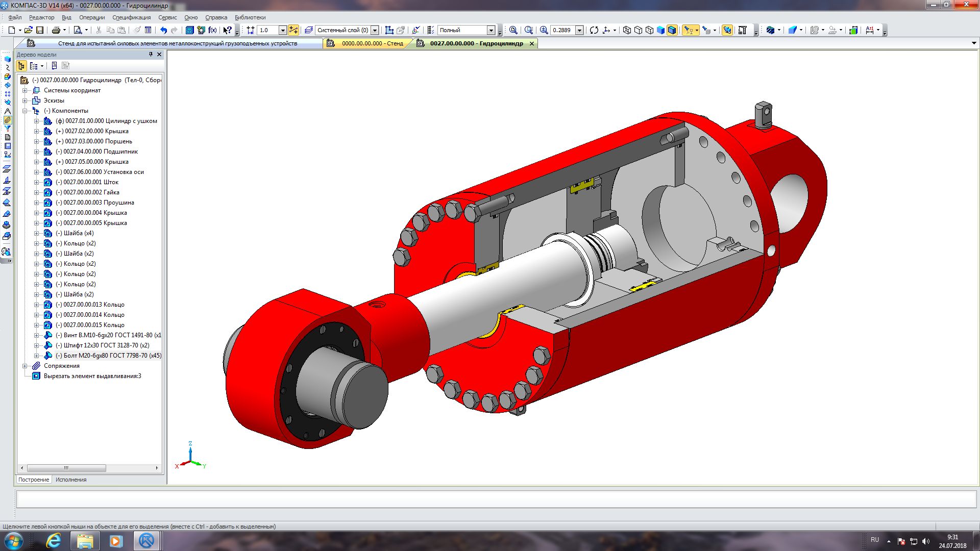Click the zoom scale value field
The image size is (980, 551).
562,30
